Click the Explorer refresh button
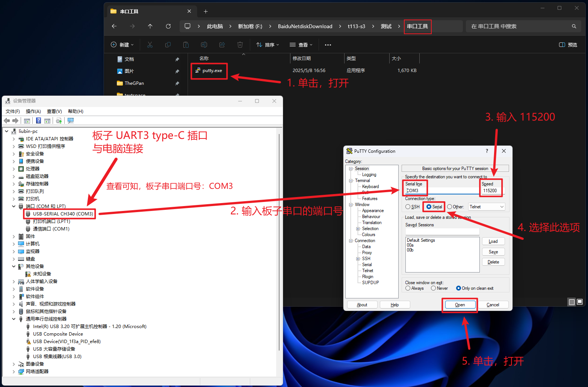 tap(168, 26)
